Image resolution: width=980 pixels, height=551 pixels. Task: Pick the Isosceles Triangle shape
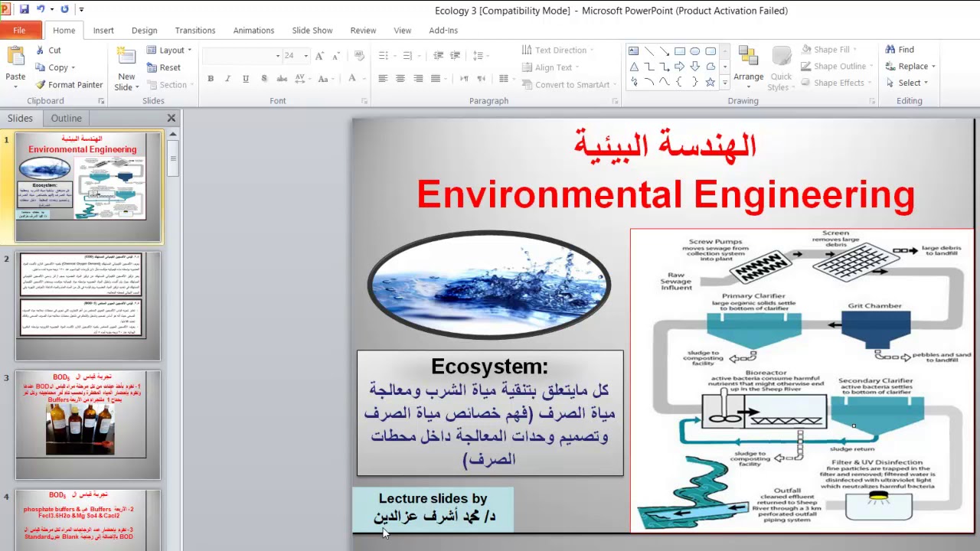(634, 67)
